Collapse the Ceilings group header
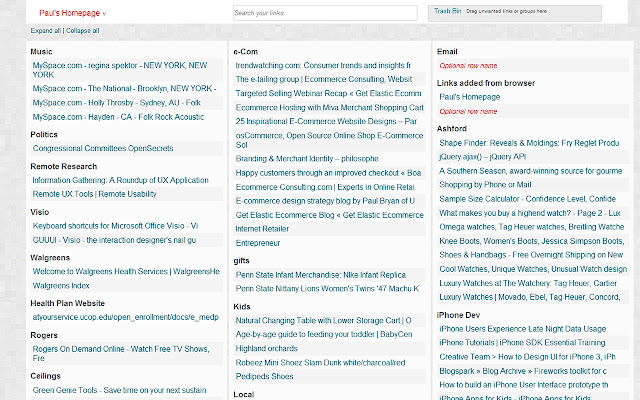640x400 pixels. [x=45, y=376]
